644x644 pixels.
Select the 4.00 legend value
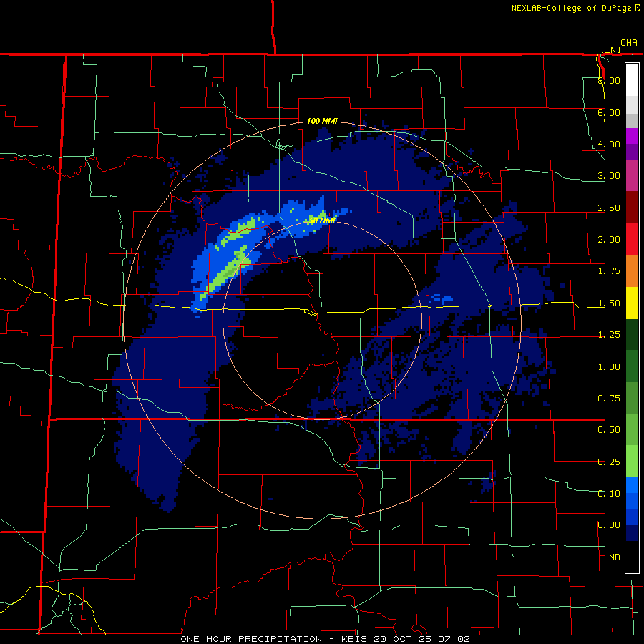[609, 144]
